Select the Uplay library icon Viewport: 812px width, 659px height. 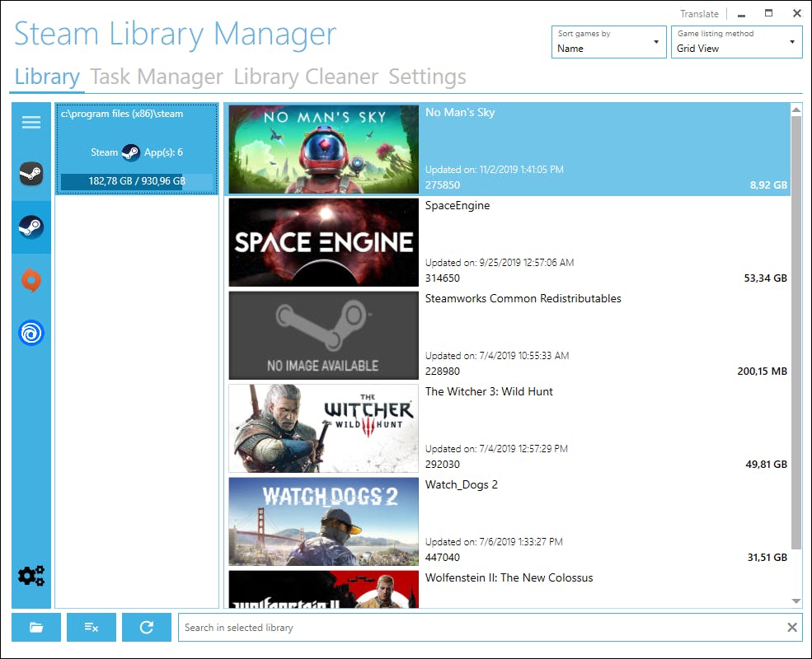coord(31,333)
